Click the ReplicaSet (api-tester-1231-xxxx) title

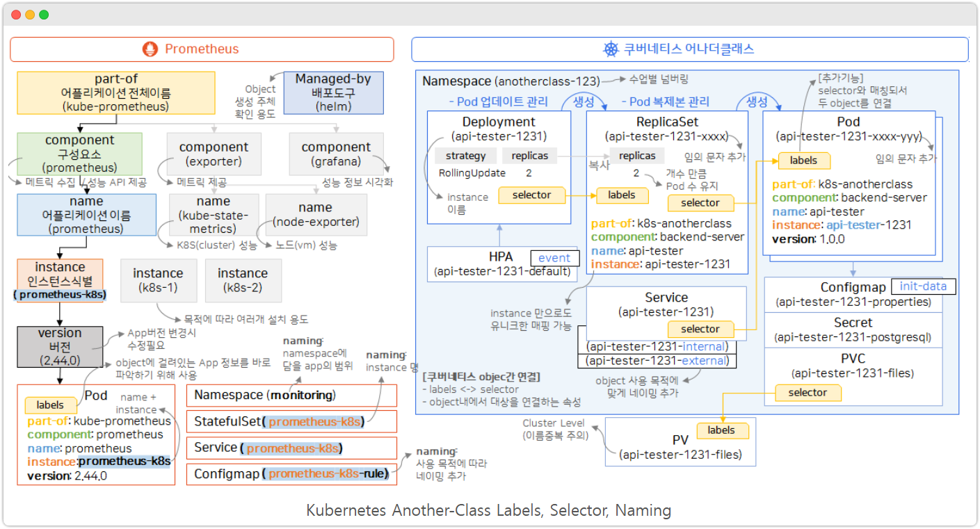[x=666, y=129]
